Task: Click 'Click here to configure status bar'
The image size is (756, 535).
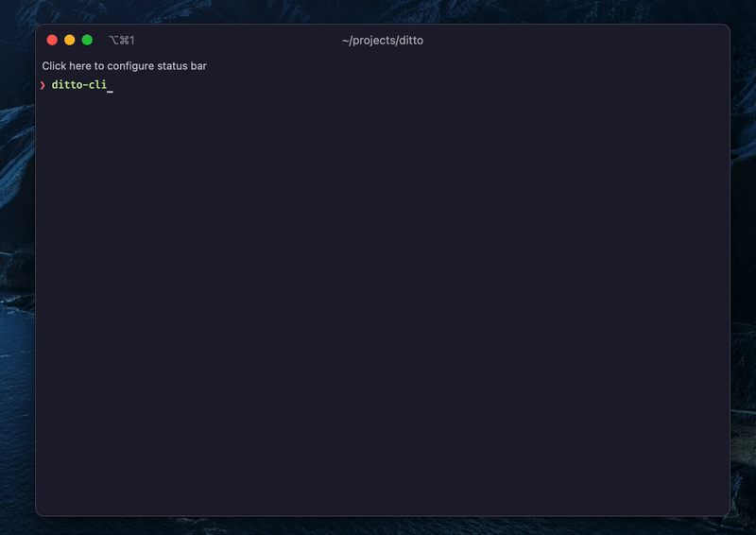Action: pos(125,66)
